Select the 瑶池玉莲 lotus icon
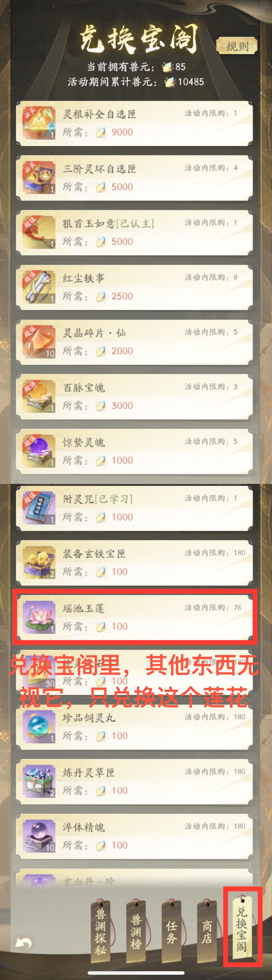 [39, 618]
